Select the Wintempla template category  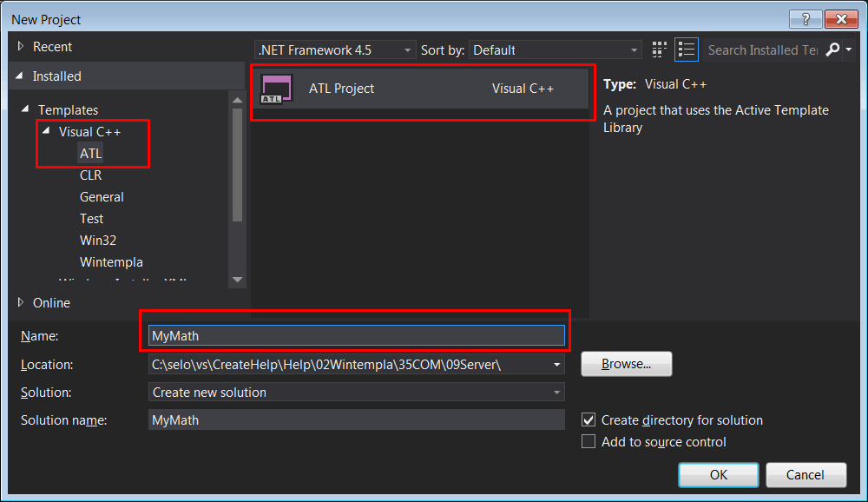[x=111, y=261]
